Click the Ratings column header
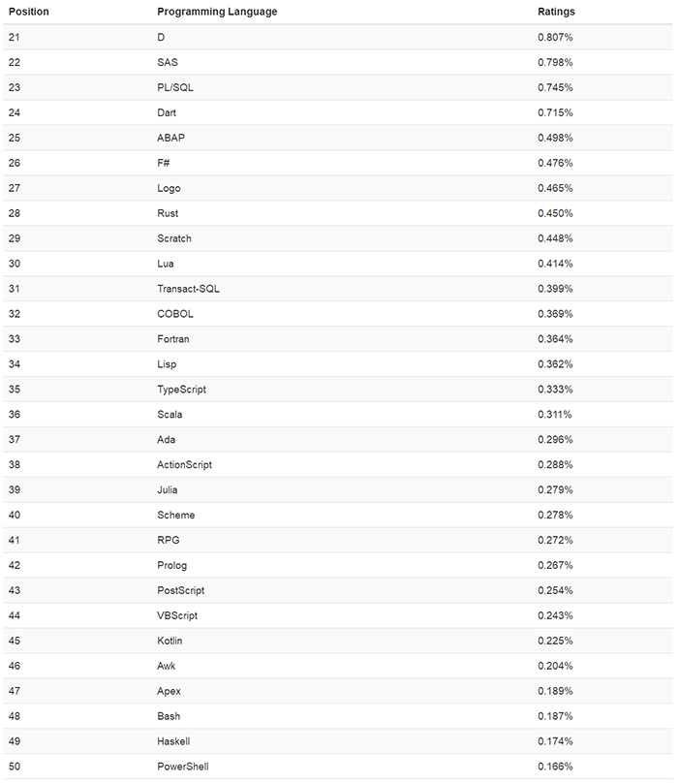Screen dimensions: 678x784 tap(556, 12)
